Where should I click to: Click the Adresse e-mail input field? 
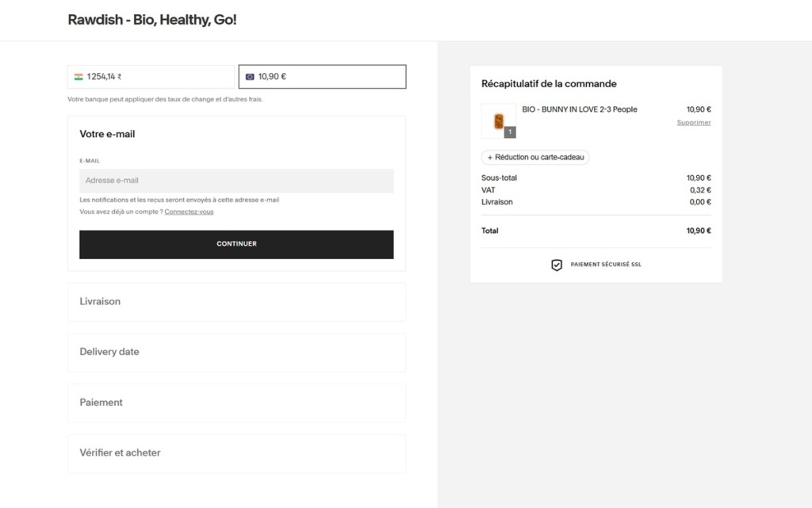coord(236,181)
